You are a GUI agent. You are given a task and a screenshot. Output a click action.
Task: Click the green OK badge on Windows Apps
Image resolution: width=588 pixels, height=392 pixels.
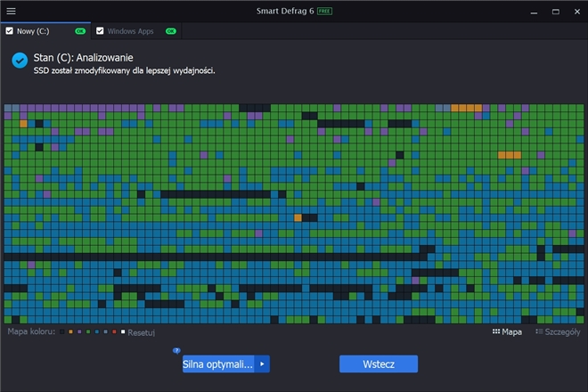pyautogui.click(x=171, y=31)
